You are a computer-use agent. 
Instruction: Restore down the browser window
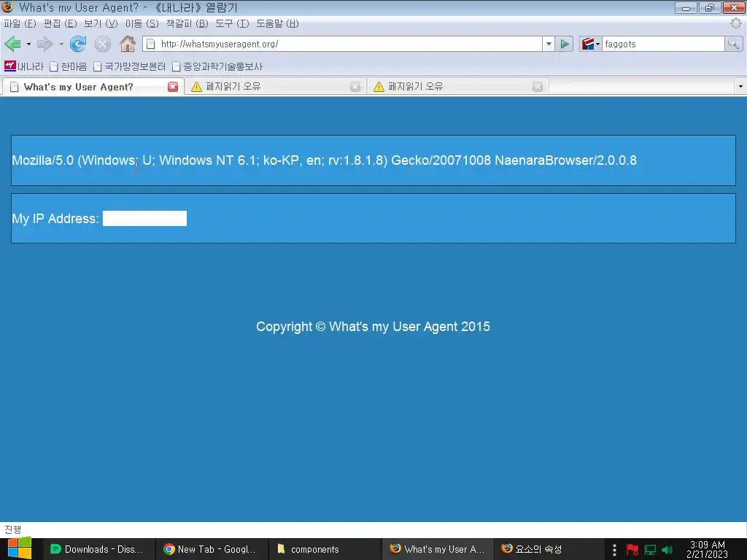(x=710, y=7)
